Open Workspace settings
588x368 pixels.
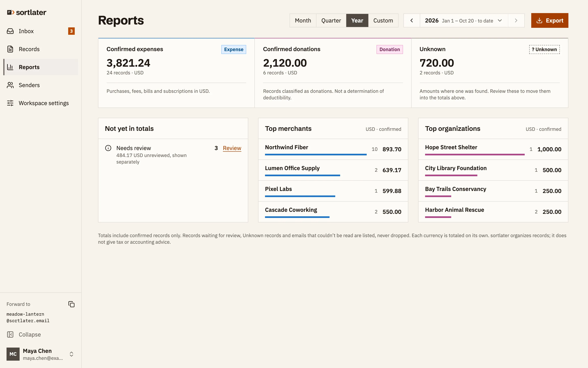(x=41, y=103)
